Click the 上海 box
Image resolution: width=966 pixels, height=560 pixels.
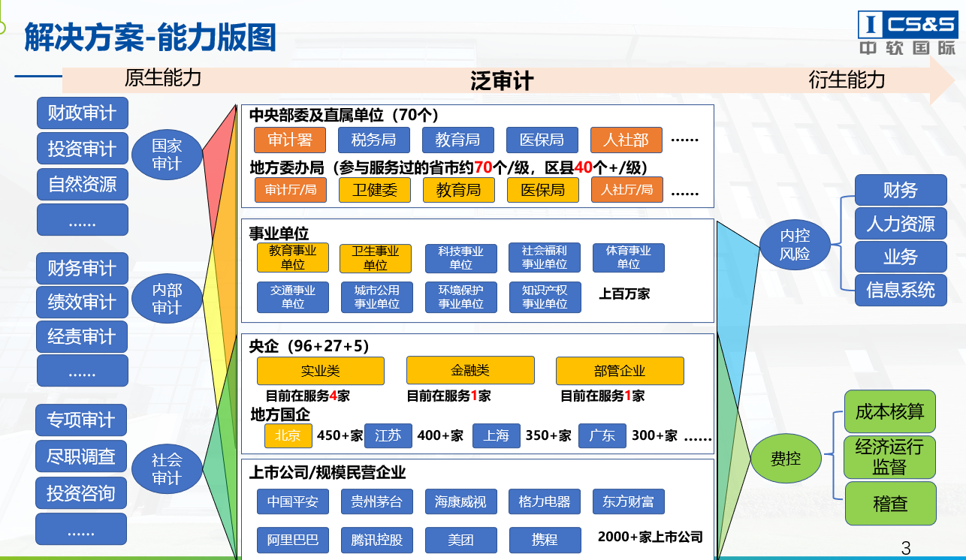(497, 435)
